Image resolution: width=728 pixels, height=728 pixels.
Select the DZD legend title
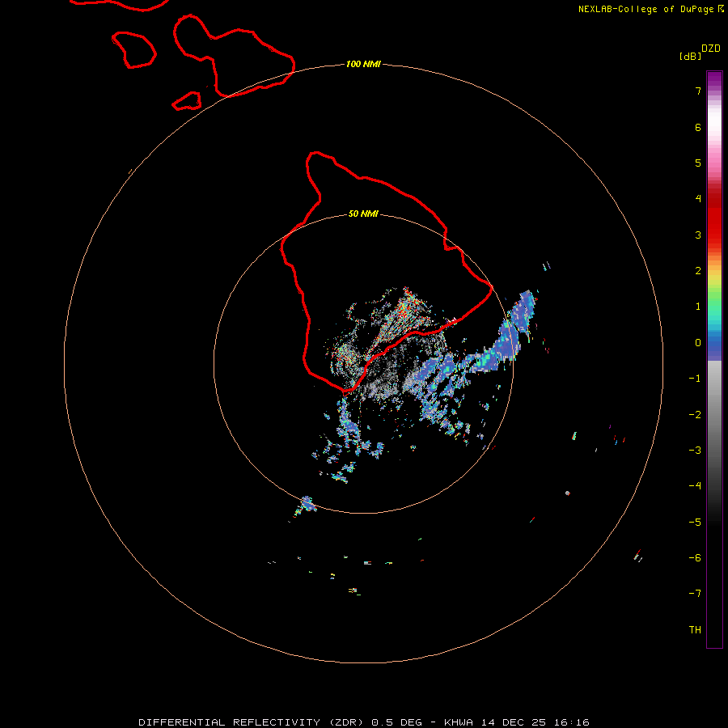[711, 49]
